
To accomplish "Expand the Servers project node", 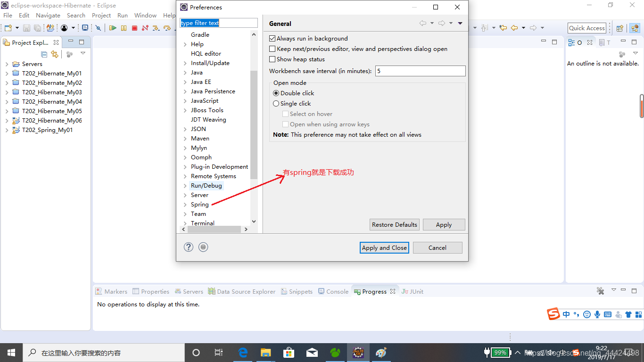I will (7, 64).
